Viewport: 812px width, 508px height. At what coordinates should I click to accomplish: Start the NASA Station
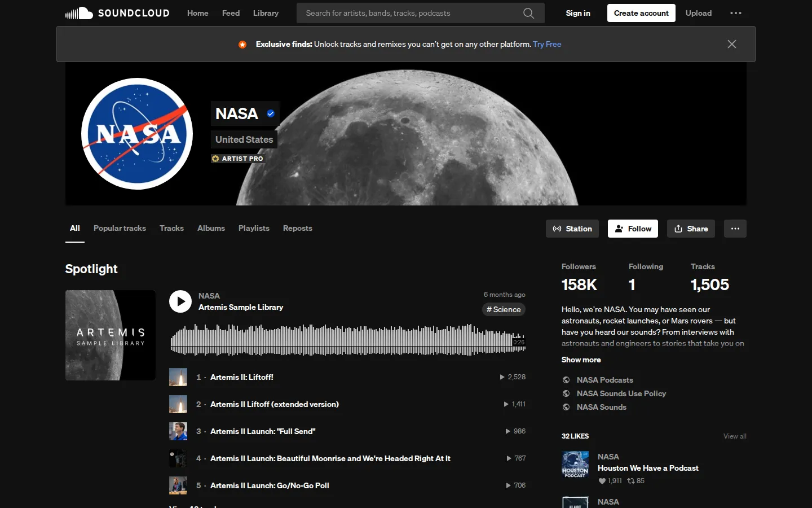(572, 229)
